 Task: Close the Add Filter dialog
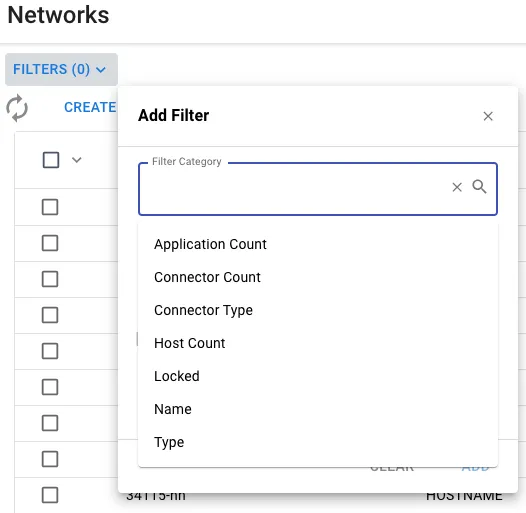coord(488,116)
